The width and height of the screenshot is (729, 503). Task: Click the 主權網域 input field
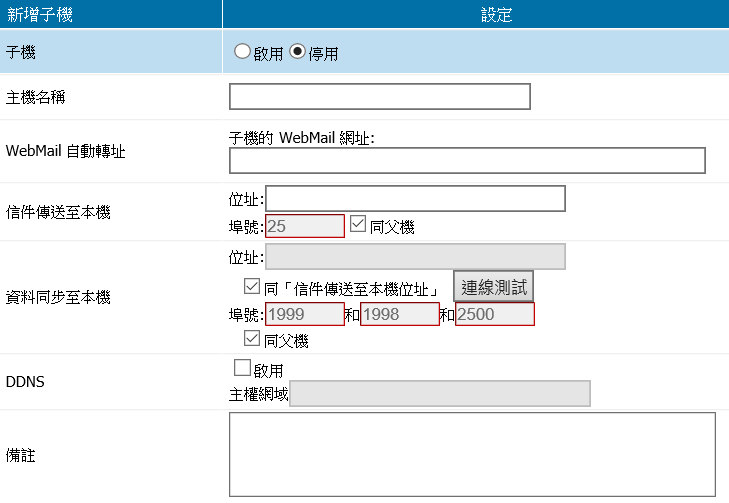pyautogui.click(x=439, y=394)
